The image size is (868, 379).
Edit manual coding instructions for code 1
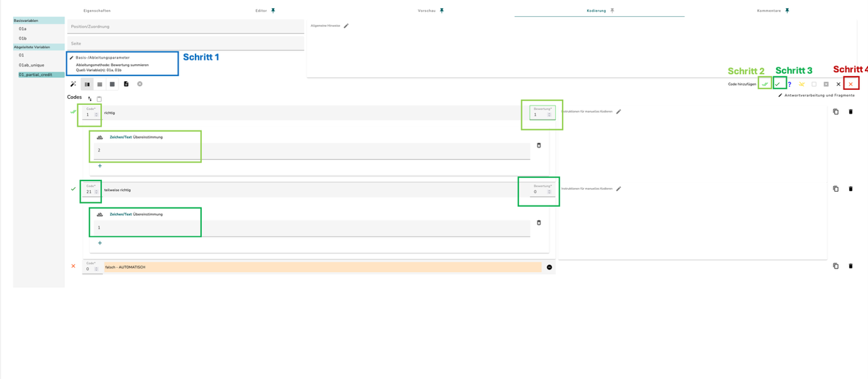[618, 112]
